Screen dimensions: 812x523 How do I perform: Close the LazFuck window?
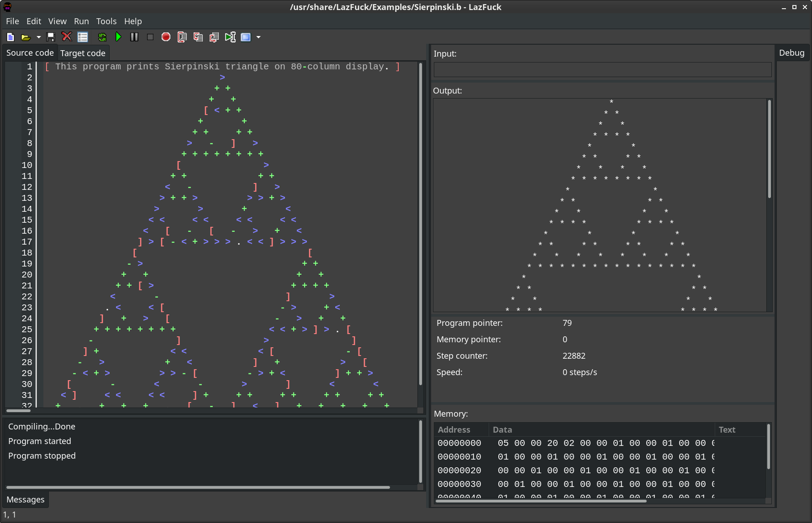(x=805, y=7)
